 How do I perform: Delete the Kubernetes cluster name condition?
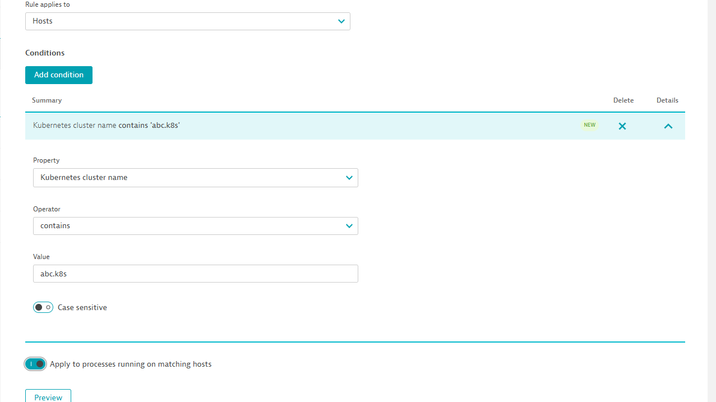pos(622,126)
